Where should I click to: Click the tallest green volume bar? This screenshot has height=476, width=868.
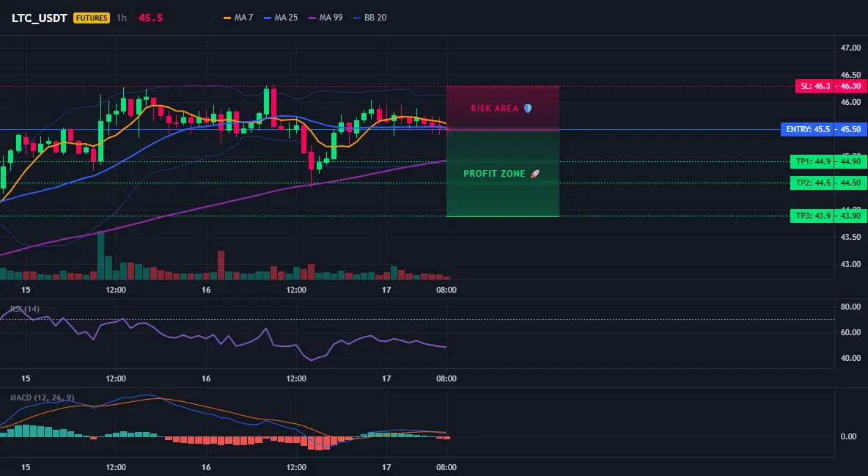pos(100,255)
